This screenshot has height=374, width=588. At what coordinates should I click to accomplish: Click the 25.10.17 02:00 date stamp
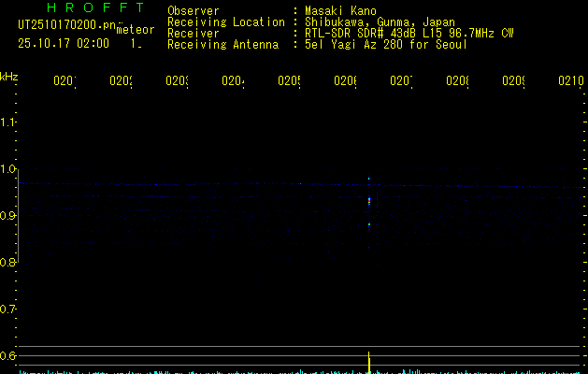(63, 43)
